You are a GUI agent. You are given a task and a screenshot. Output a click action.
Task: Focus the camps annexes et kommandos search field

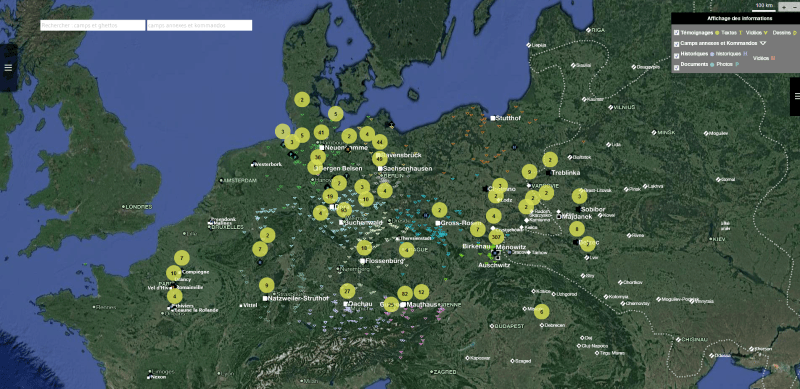[199, 26]
